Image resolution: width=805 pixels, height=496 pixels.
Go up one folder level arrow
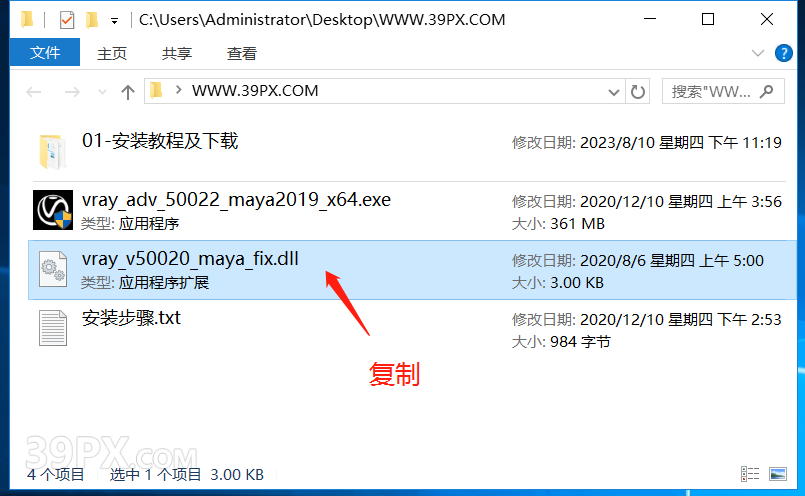(128, 92)
